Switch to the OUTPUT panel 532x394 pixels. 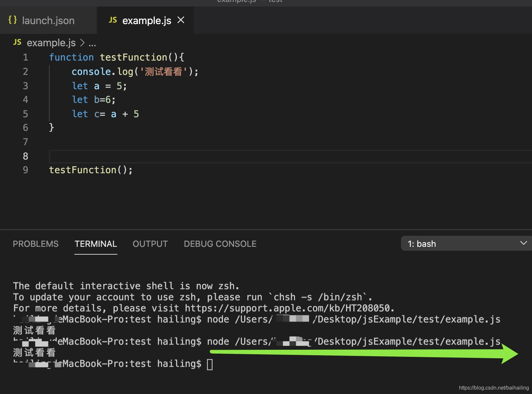(150, 244)
